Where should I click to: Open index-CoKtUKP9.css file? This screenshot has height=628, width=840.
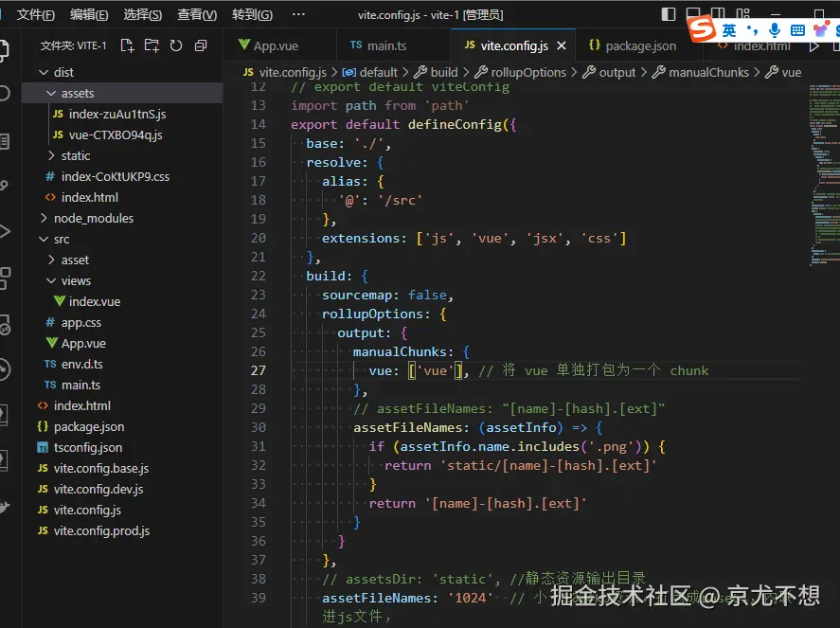[122, 177]
